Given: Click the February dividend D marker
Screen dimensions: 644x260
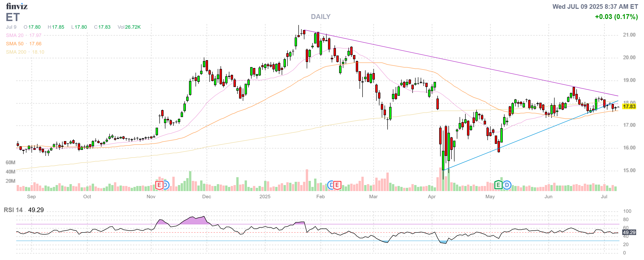Looking at the screenshot, I should coord(331,185).
